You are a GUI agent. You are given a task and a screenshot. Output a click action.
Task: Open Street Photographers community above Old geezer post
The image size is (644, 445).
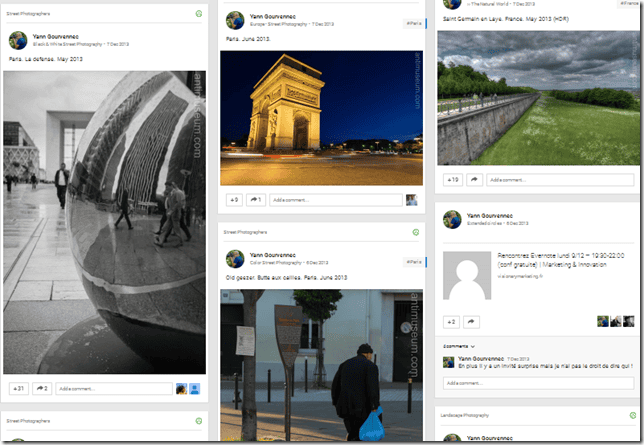[x=245, y=232]
